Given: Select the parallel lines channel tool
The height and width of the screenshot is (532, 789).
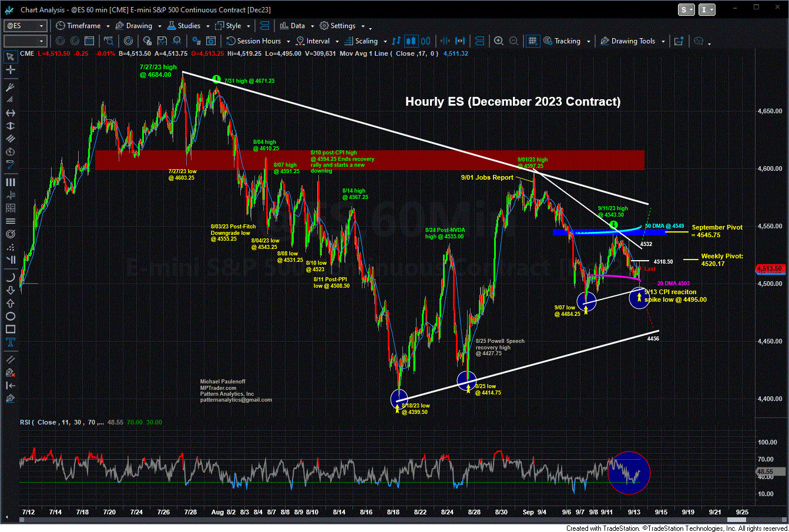Looking at the screenshot, I should (11, 139).
